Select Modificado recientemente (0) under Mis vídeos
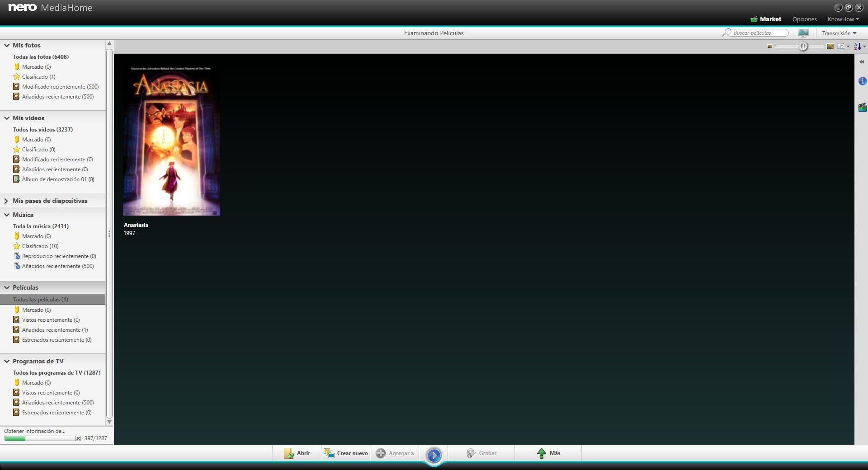Image resolution: width=868 pixels, height=470 pixels. 53,160
